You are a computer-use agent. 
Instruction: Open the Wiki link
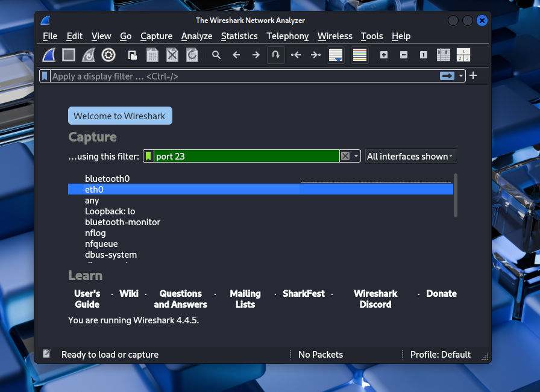(129, 294)
